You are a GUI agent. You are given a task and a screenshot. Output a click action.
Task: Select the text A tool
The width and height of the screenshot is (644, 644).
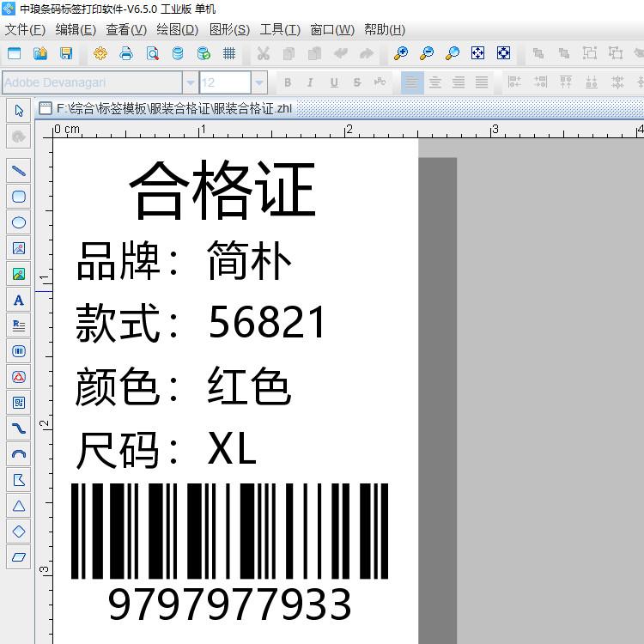[19, 300]
